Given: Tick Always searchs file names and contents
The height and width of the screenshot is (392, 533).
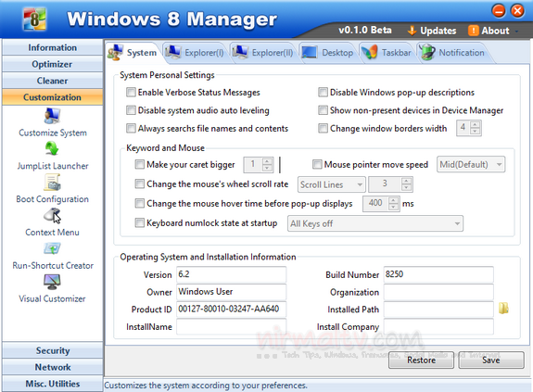Looking at the screenshot, I should point(131,128).
